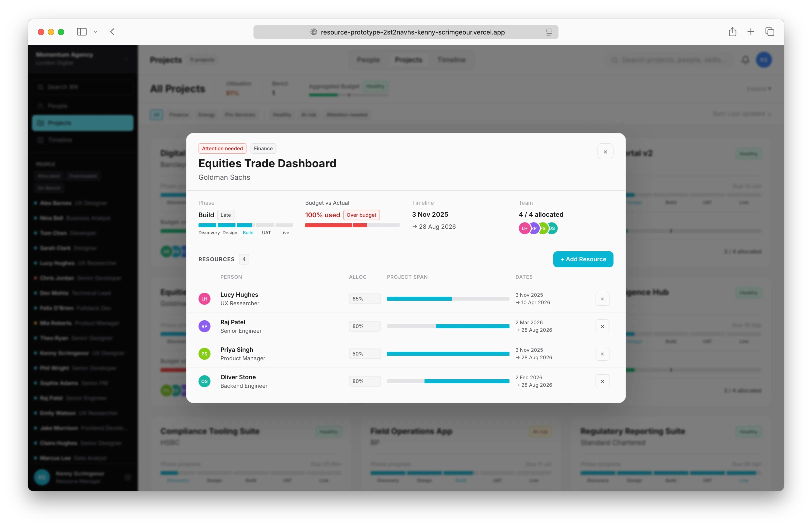Screen dimensions: 812x528
Task: Click the notifications bell icon
Action: click(x=745, y=60)
